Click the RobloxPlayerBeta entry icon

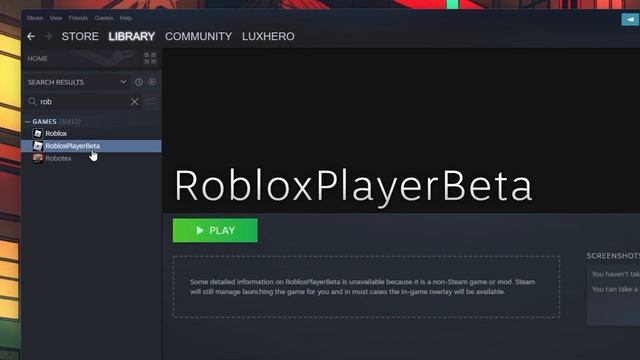tap(38, 146)
